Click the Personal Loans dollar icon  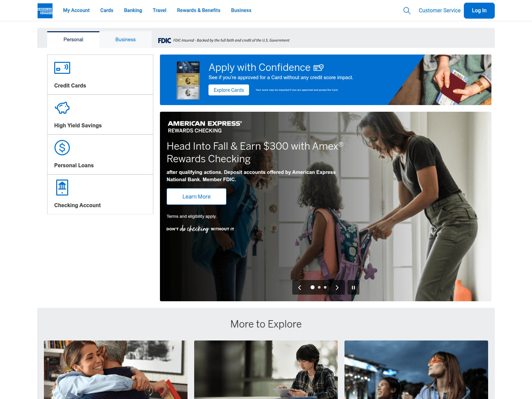62,148
